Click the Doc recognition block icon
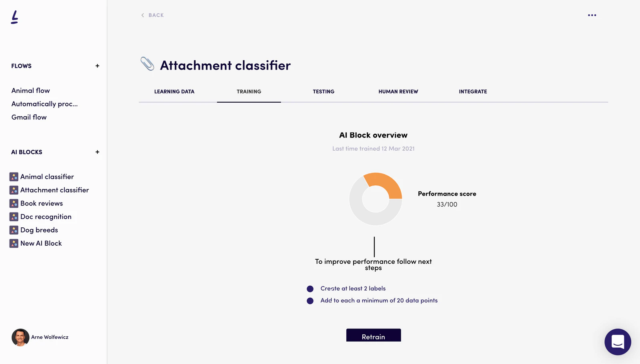The height and width of the screenshot is (364, 640). click(x=13, y=216)
